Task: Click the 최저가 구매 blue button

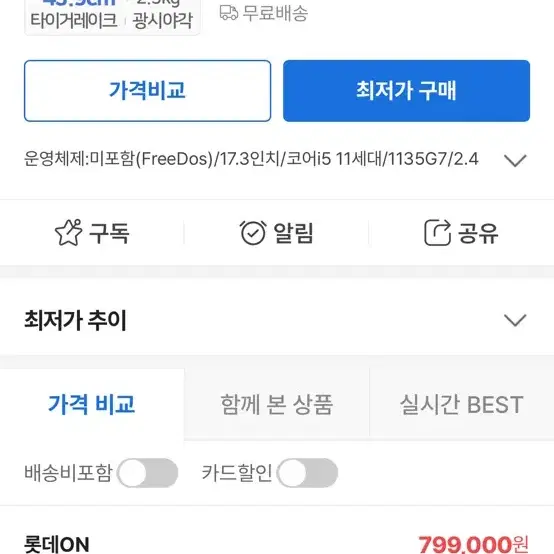Action: click(406, 91)
